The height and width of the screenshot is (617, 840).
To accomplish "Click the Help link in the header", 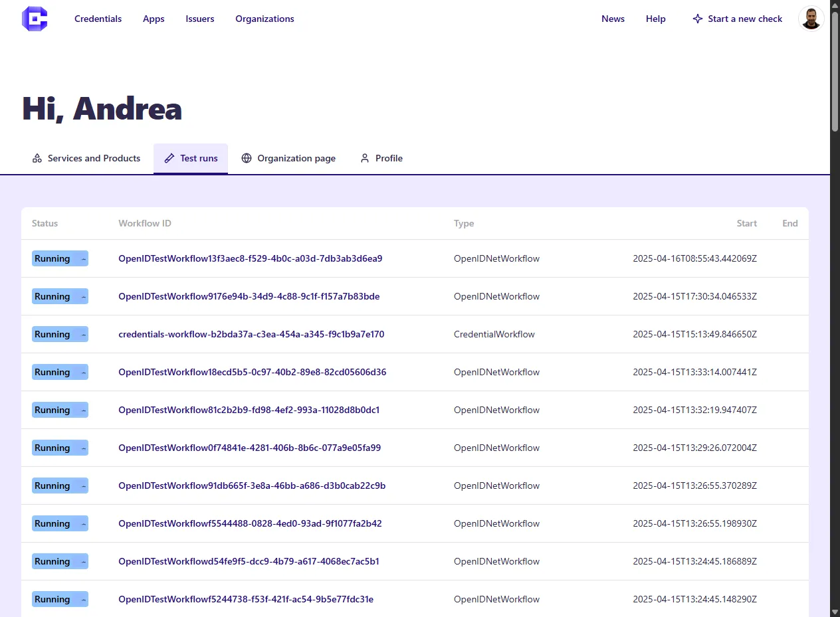I will pos(655,19).
